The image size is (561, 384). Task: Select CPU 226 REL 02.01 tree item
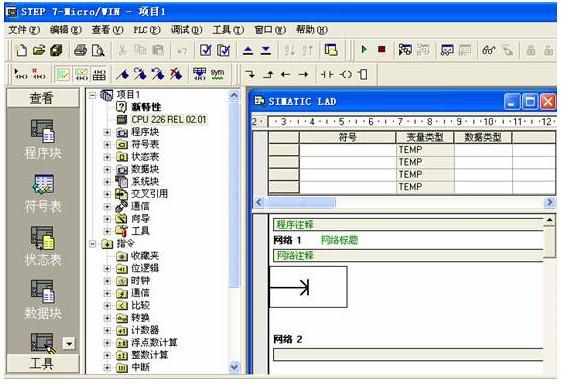click(x=169, y=120)
